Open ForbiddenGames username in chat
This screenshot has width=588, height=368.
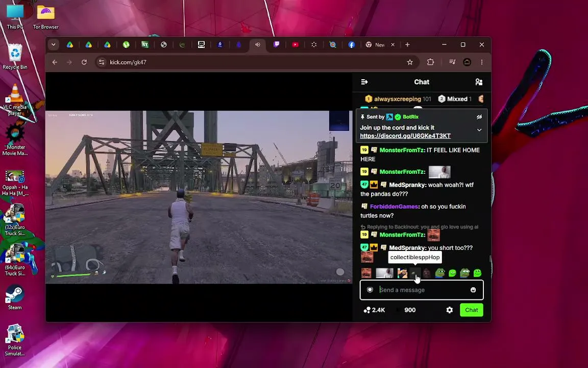(394, 206)
